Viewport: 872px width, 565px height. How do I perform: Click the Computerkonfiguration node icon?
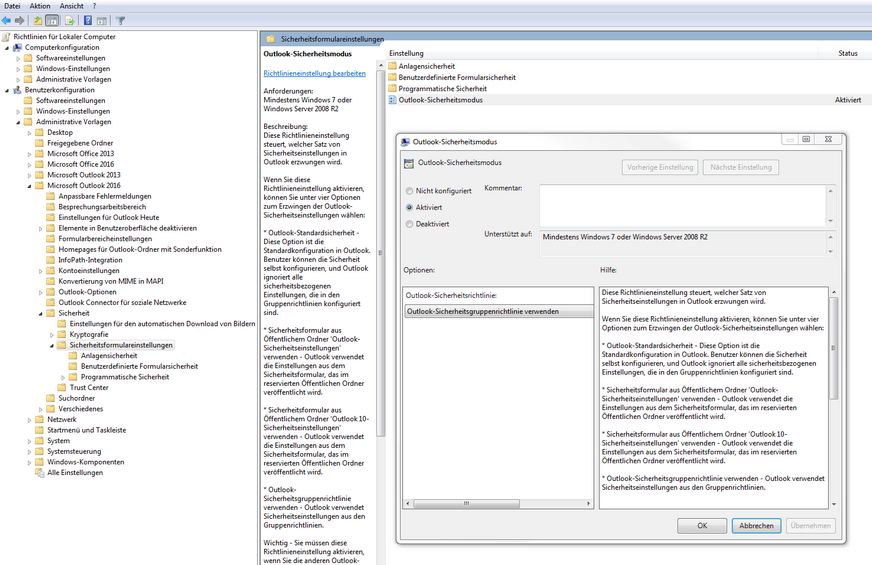coord(17,47)
